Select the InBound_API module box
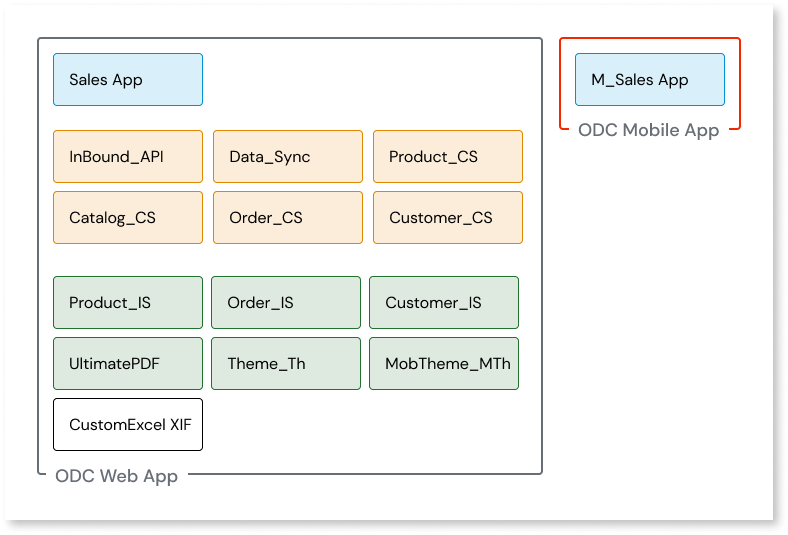The height and width of the screenshot is (535, 788). pos(128,156)
